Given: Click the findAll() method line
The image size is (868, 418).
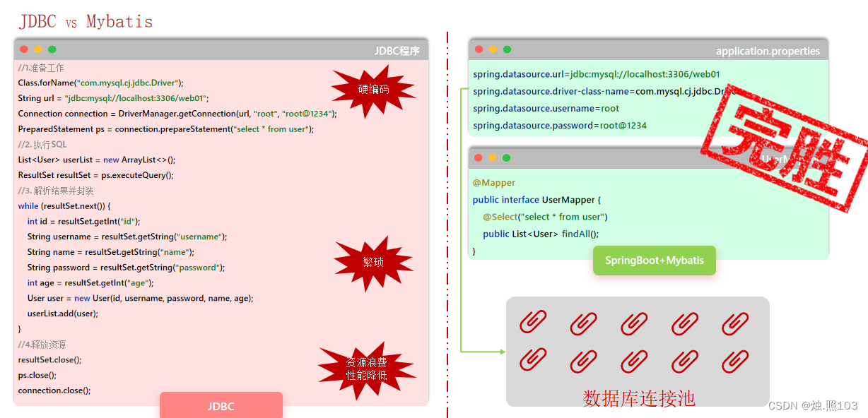Looking at the screenshot, I should coord(541,234).
